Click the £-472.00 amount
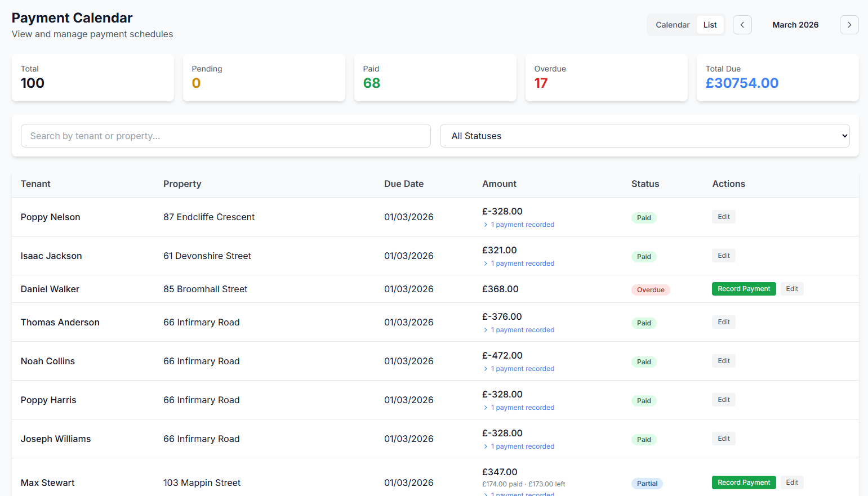This screenshot has width=868, height=496. point(502,355)
